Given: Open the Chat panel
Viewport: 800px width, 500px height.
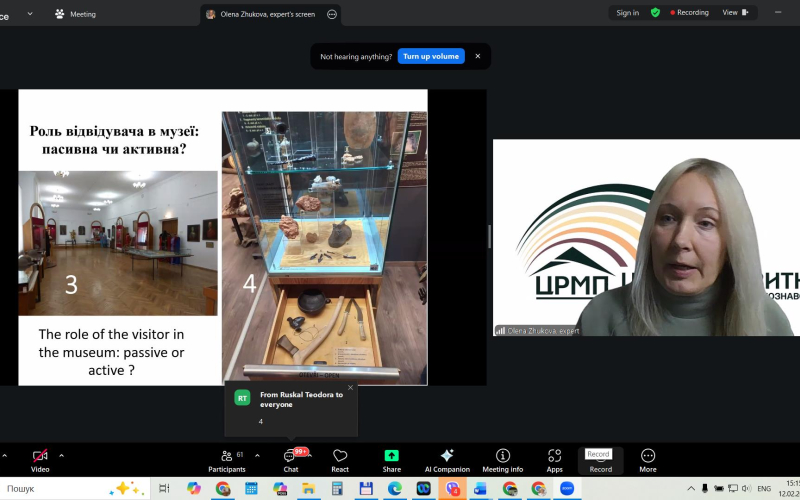Looking at the screenshot, I should click(291, 459).
